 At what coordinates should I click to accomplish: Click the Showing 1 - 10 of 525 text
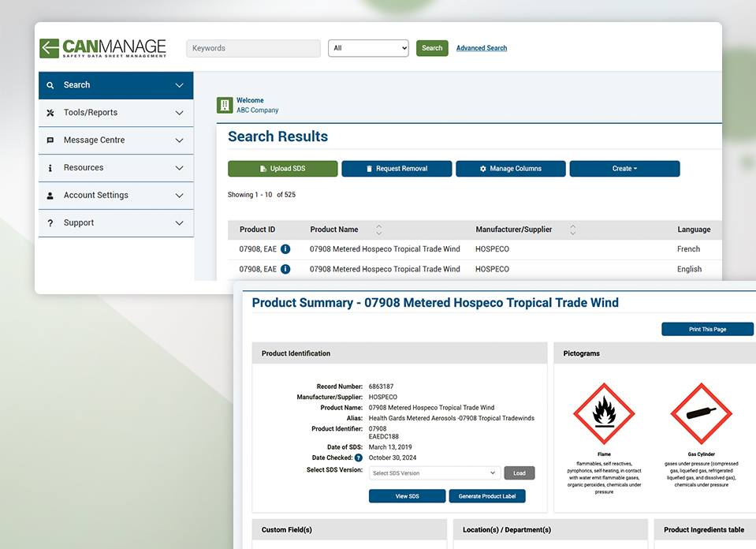click(262, 195)
